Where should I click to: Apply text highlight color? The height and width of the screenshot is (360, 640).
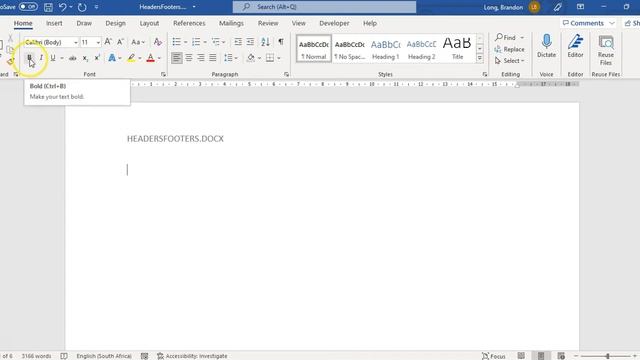click(x=131, y=58)
